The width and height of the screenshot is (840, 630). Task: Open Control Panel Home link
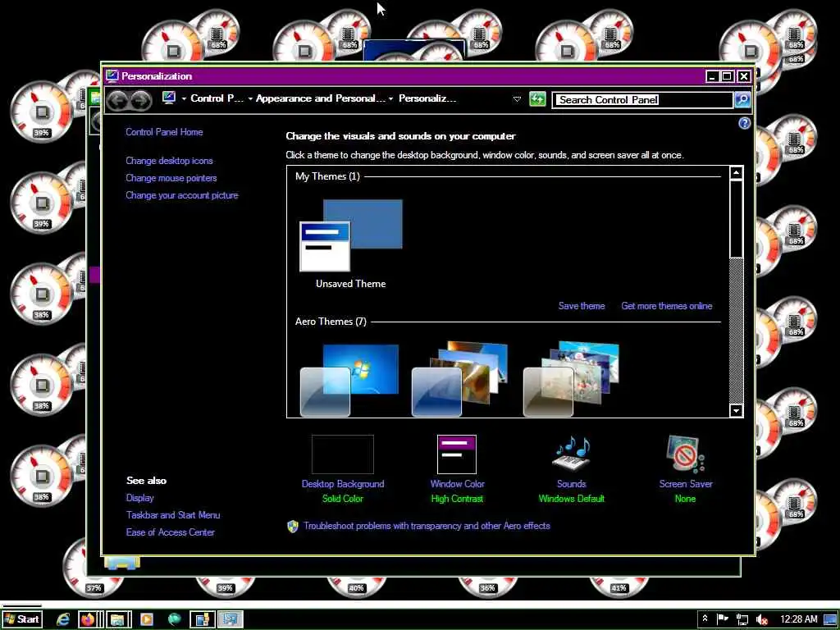(x=164, y=132)
